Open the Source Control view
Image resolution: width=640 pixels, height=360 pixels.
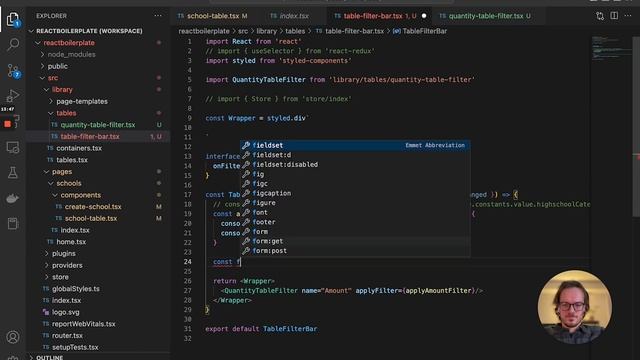tap(13, 71)
